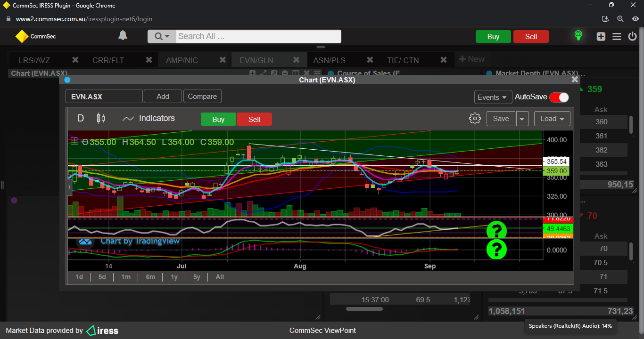Click the Compare button

tap(202, 96)
